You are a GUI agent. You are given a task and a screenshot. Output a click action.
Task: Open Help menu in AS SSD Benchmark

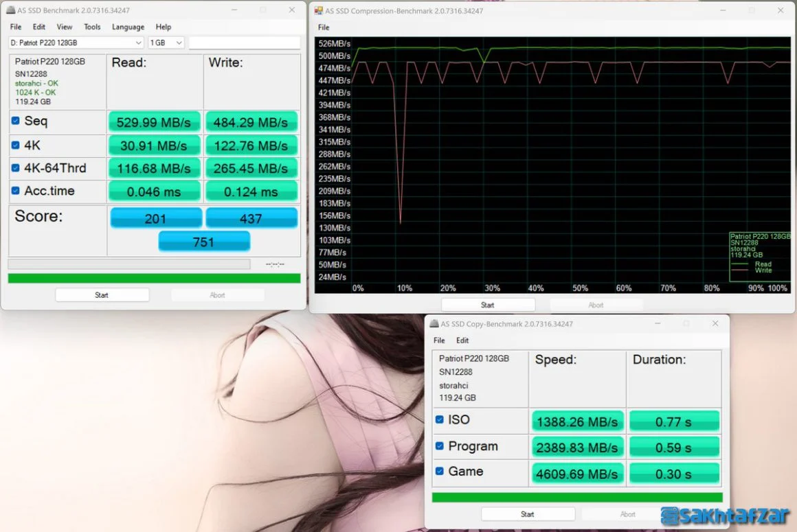[x=163, y=27]
